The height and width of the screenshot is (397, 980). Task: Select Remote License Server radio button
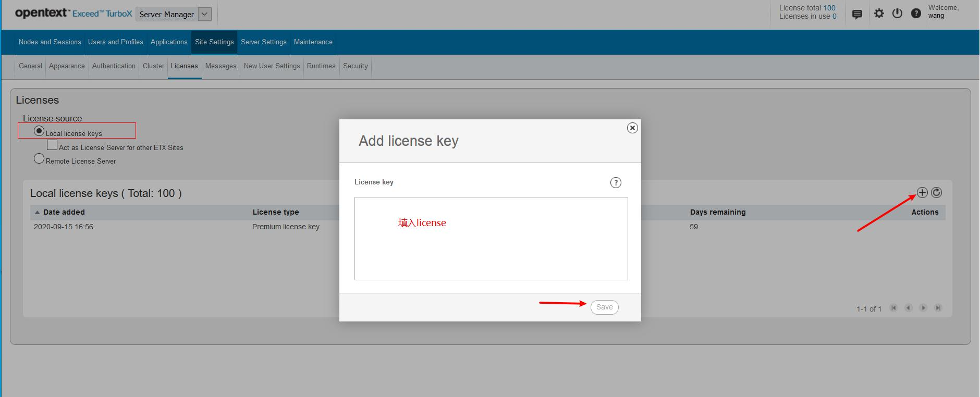click(39, 158)
